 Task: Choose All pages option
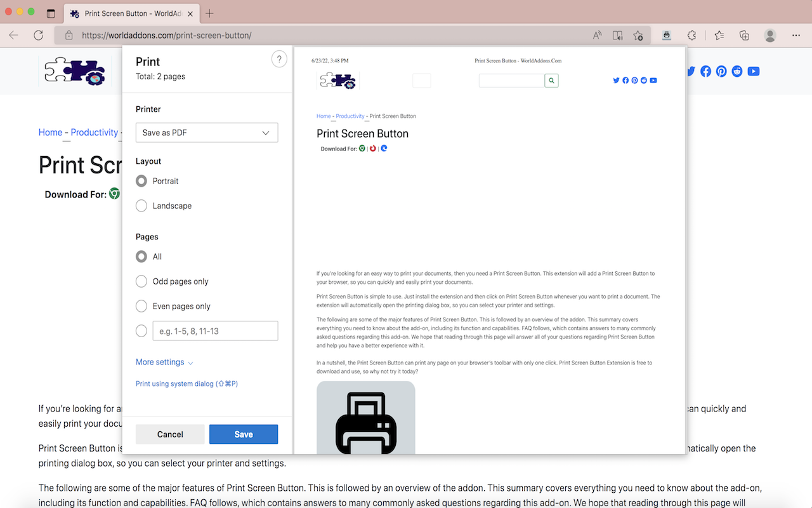141,257
